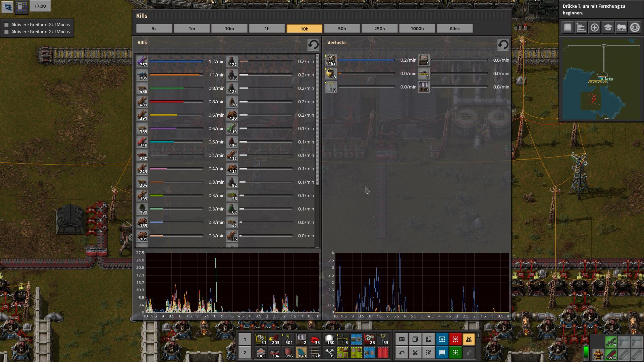644x362 pixels.
Task: Click the progress bar of kill entry 757
Action: [176, 61]
